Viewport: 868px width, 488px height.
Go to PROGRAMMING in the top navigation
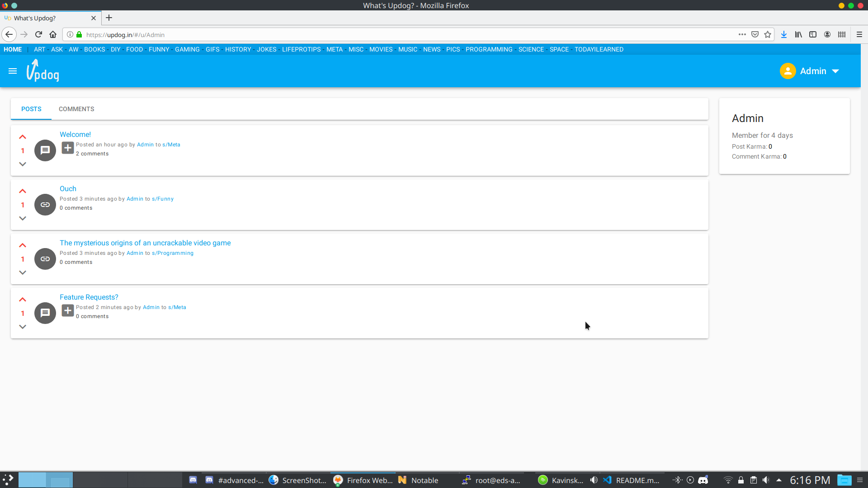tap(489, 49)
